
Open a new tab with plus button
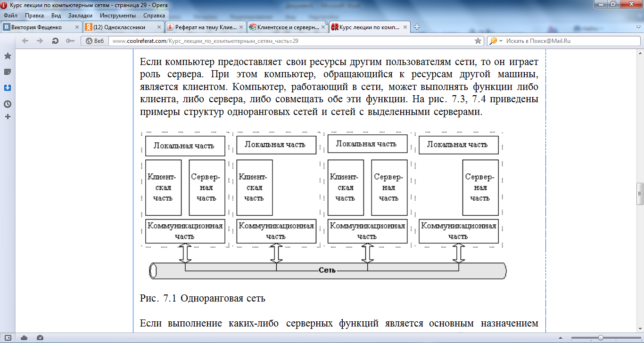[x=417, y=27]
